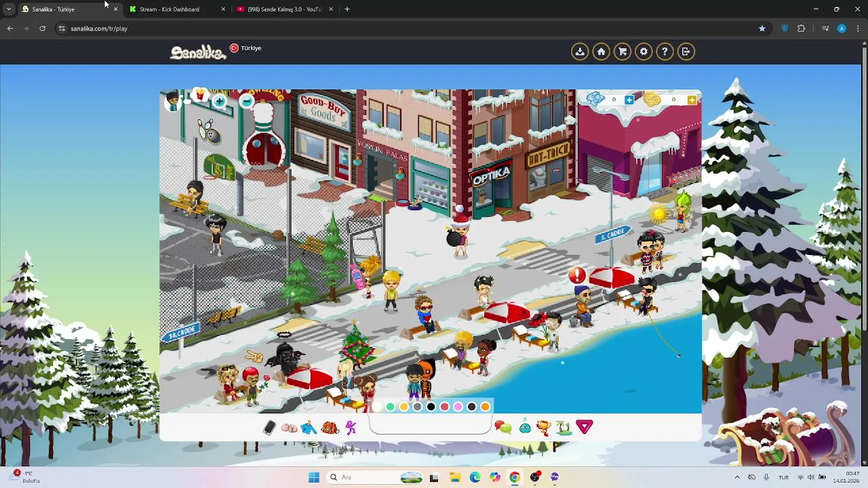Open the Windows Start button
This screenshot has width=868, height=488.
coord(314,477)
